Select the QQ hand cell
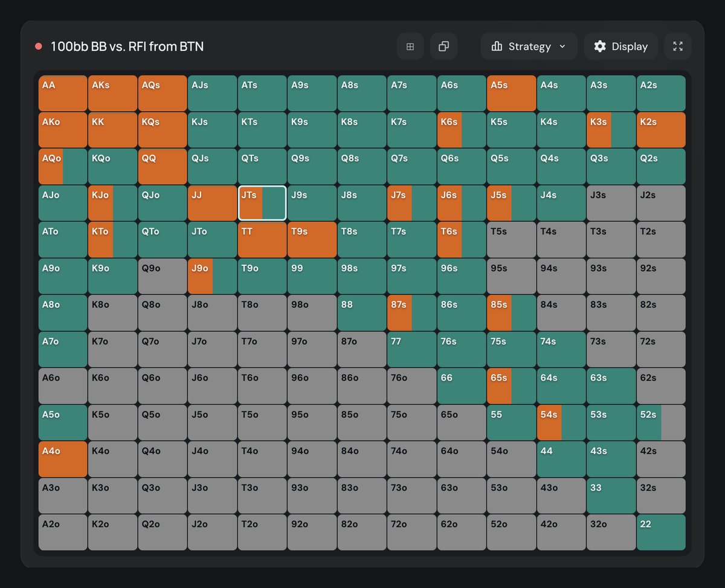Image resolution: width=725 pixels, height=588 pixels. tap(163, 167)
